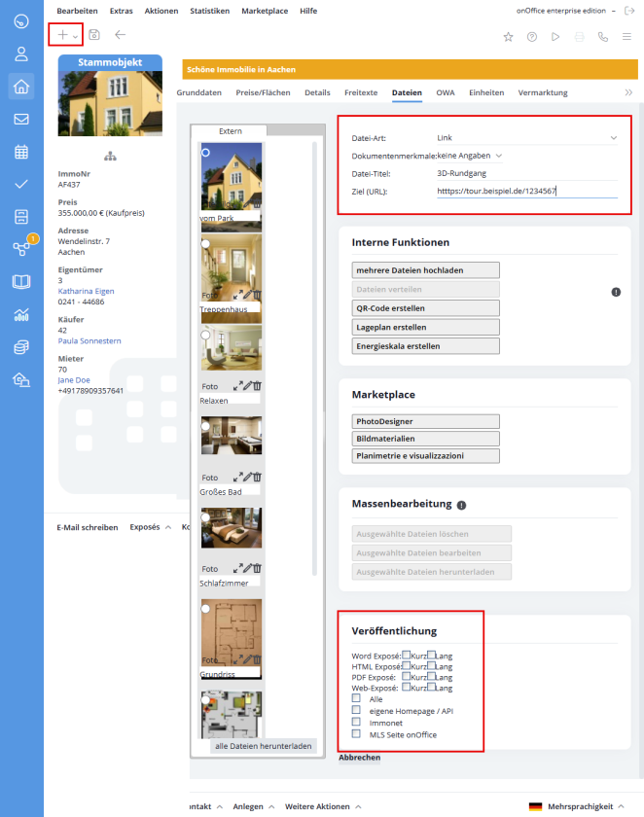This screenshot has height=817, width=644.
Task: Click the favorites star icon
Action: click(508, 36)
